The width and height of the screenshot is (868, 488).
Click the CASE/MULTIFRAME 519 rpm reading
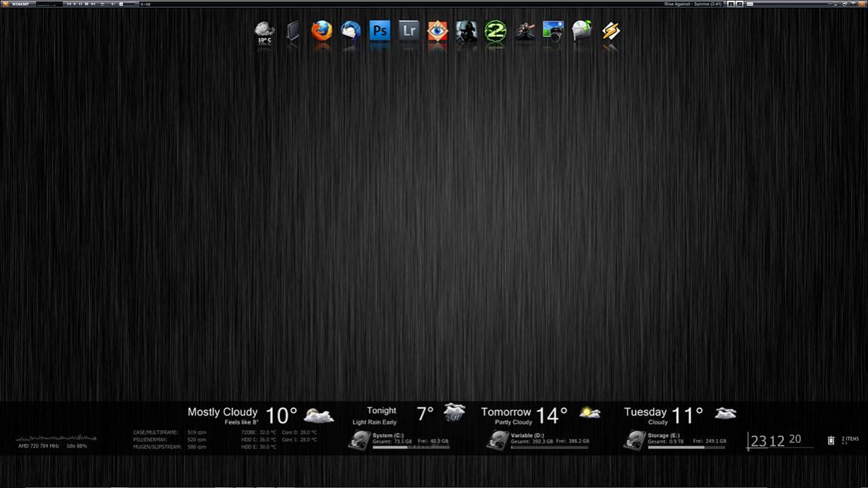pyautogui.click(x=170, y=432)
